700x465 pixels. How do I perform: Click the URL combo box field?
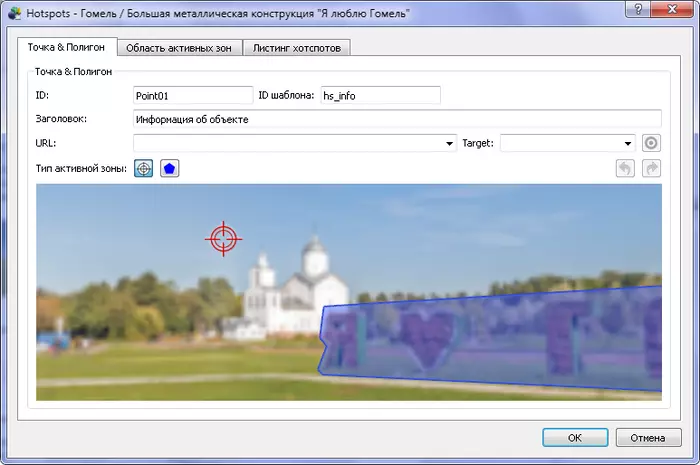pyautogui.click(x=295, y=143)
